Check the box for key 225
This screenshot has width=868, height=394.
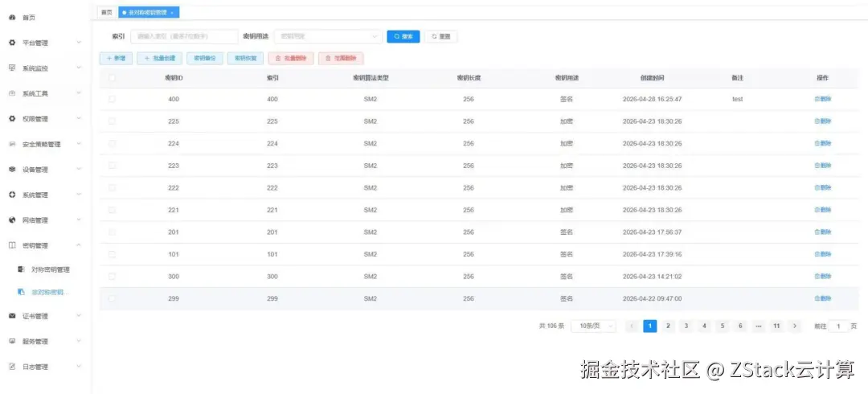112,121
